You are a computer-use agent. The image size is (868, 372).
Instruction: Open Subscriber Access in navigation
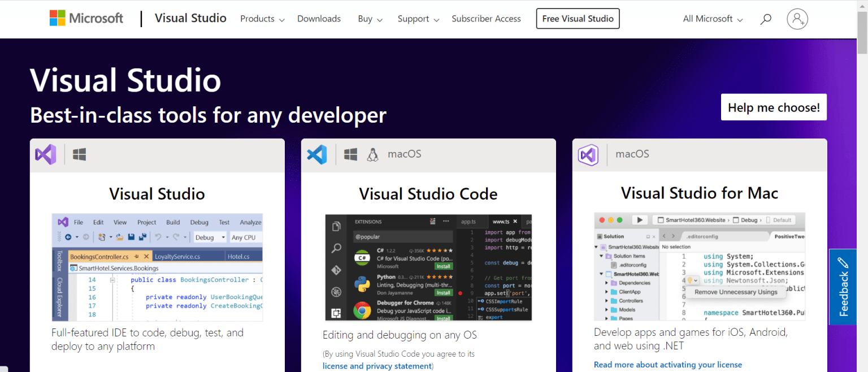(x=486, y=19)
